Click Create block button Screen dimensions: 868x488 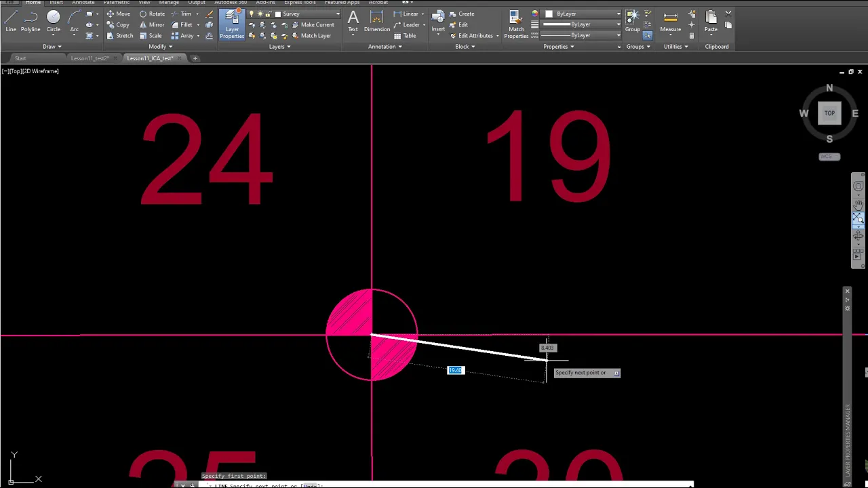462,14
